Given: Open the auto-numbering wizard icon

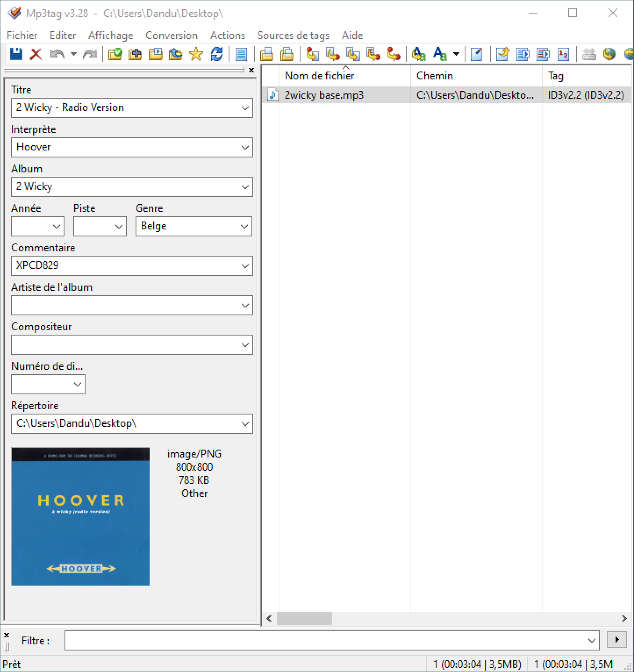Looking at the screenshot, I should (563, 54).
